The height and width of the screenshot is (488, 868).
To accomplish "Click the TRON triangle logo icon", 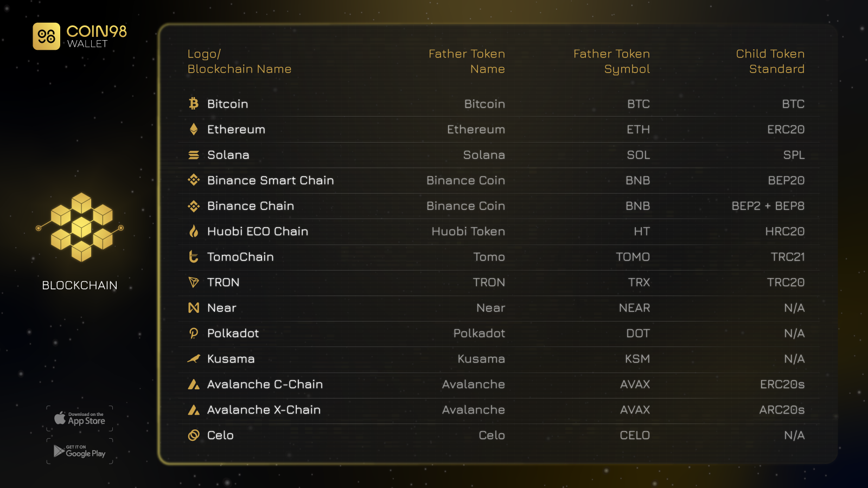I will pyautogui.click(x=194, y=282).
